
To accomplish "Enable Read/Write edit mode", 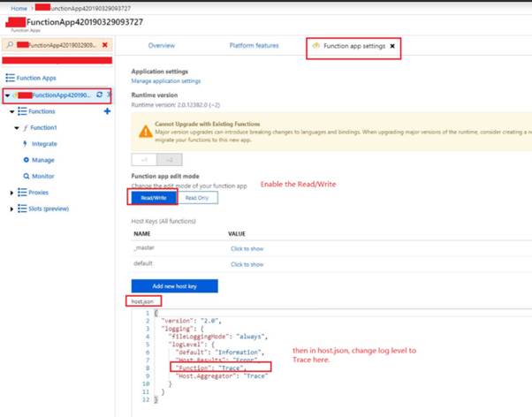I will click(154, 198).
